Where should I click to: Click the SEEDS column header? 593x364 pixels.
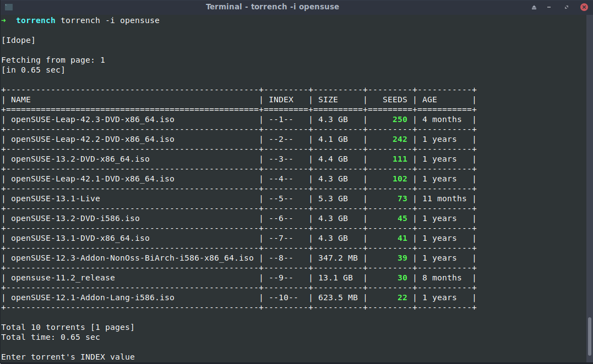(x=395, y=100)
